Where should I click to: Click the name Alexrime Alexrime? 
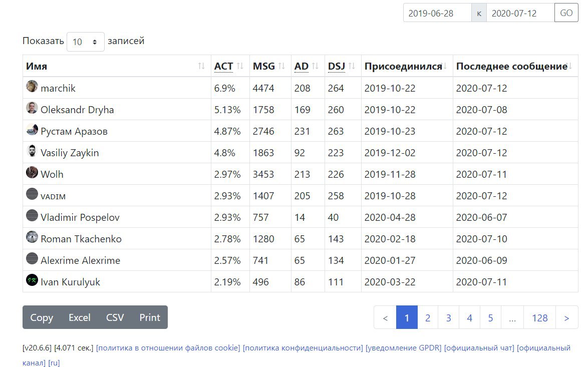pyautogui.click(x=81, y=260)
